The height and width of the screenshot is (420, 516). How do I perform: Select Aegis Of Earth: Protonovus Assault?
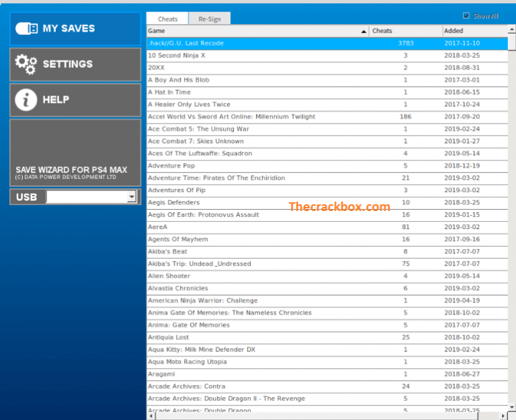point(327,214)
